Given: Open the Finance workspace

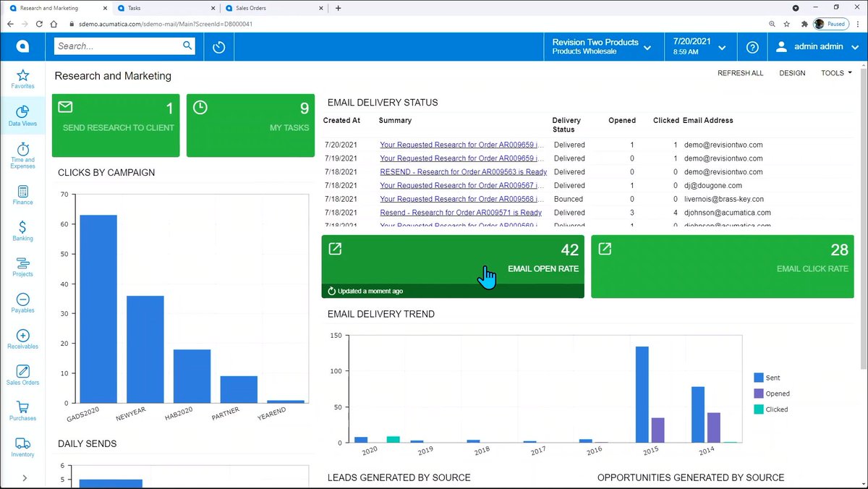Looking at the screenshot, I should point(22,195).
